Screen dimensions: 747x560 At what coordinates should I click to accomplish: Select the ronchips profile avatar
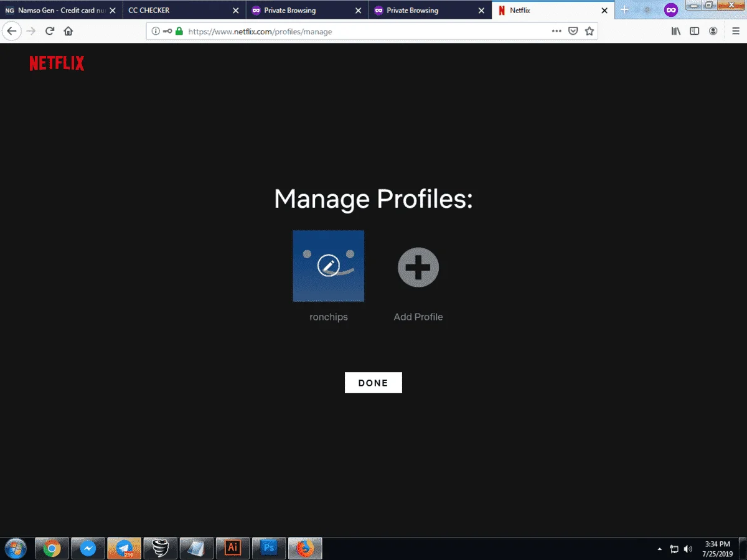pos(329,266)
